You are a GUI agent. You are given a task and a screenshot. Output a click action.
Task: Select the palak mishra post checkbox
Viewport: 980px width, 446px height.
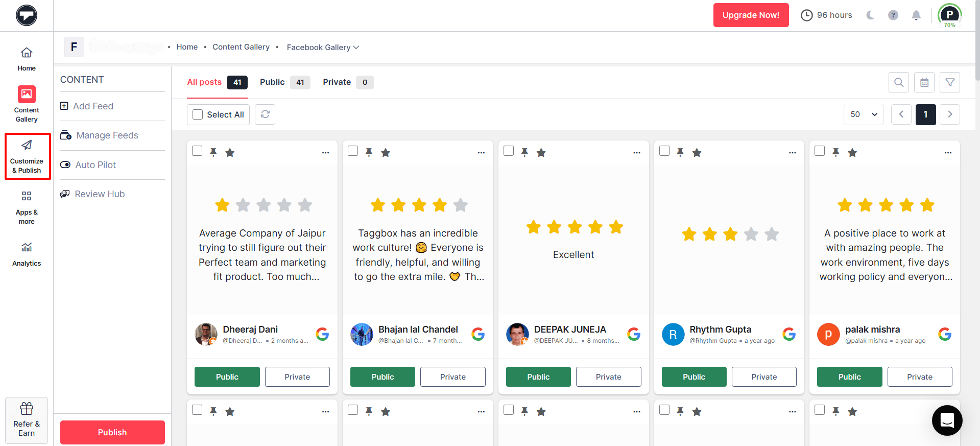tap(820, 151)
